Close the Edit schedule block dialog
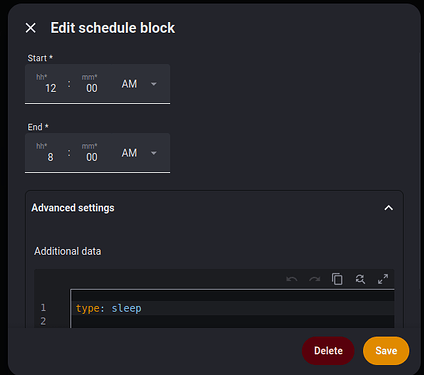This screenshot has width=424, height=375. tap(31, 28)
